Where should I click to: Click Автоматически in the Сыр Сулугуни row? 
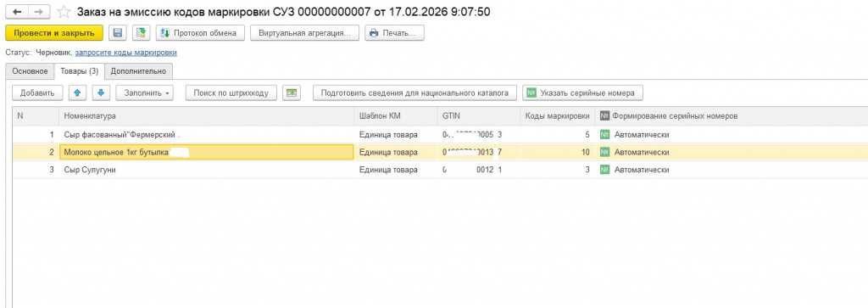(x=643, y=170)
